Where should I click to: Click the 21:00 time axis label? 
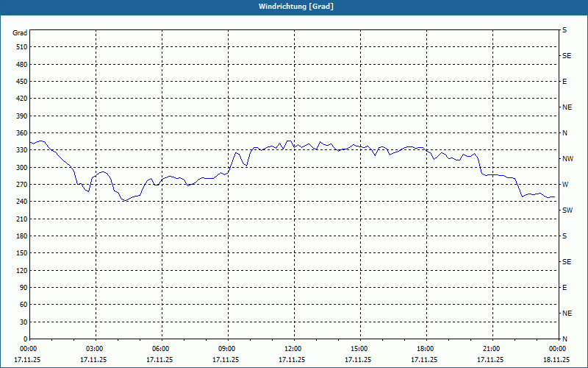pyautogui.click(x=492, y=349)
